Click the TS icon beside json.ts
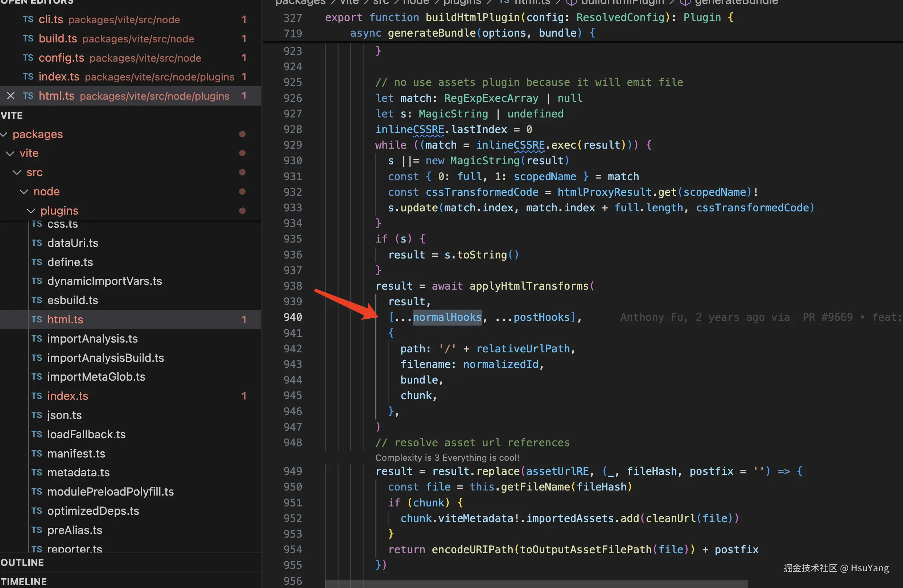The width and height of the screenshot is (903, 588). (37, 415)
